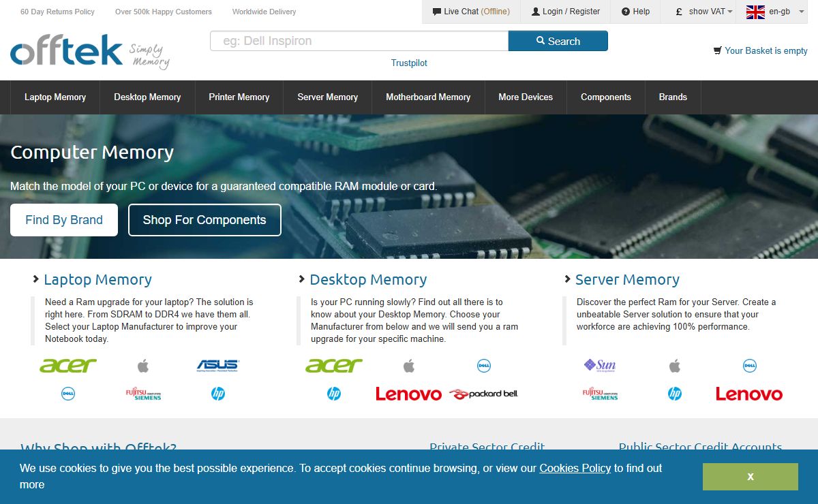
Task: Choose the Apple logo under Server Memory
Action: 675,366
